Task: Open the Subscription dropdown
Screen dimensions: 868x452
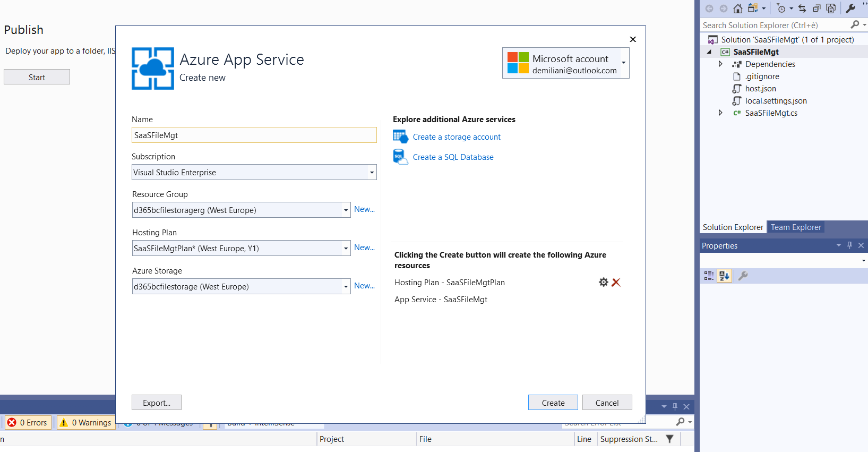Action: pos(372,172)
